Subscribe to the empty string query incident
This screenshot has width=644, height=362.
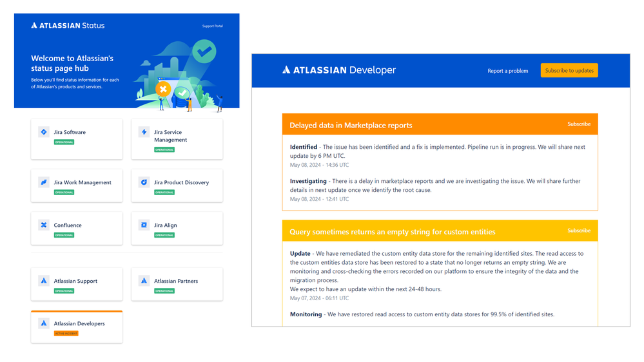coord(579,230)
